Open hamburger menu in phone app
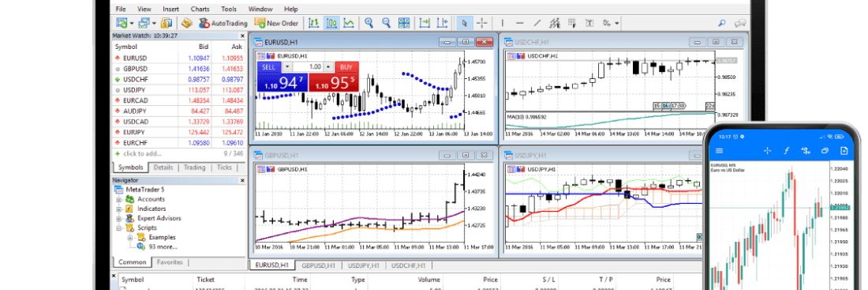 coord(719,151)
